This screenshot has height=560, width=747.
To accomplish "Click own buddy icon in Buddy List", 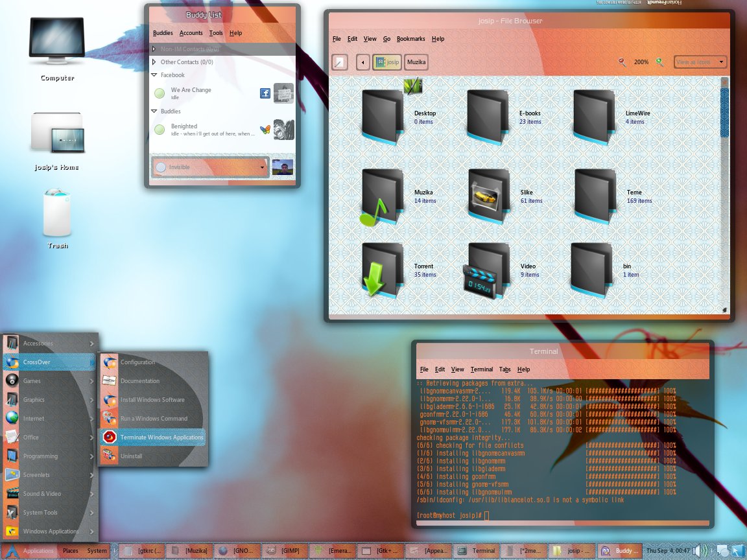I will point(283,167).
